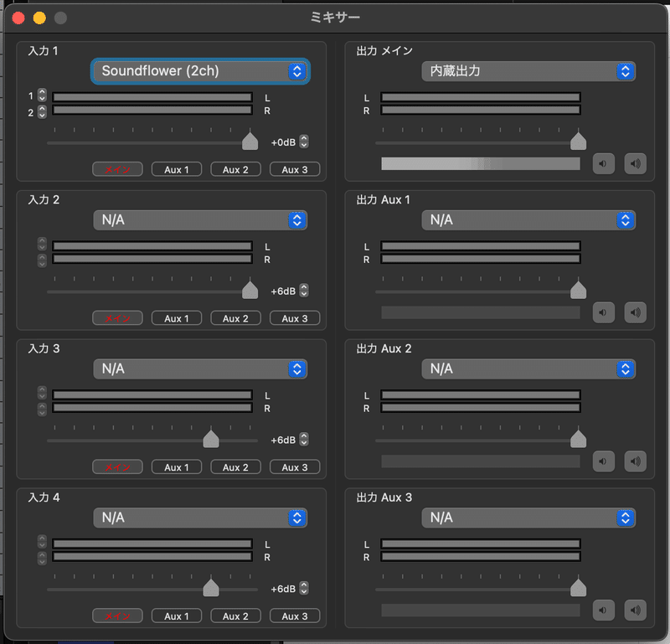Viewport: 670px width, 644px height.
Task: Enable Aux 3 send on 入力 4
Action: tap(295, 616)
